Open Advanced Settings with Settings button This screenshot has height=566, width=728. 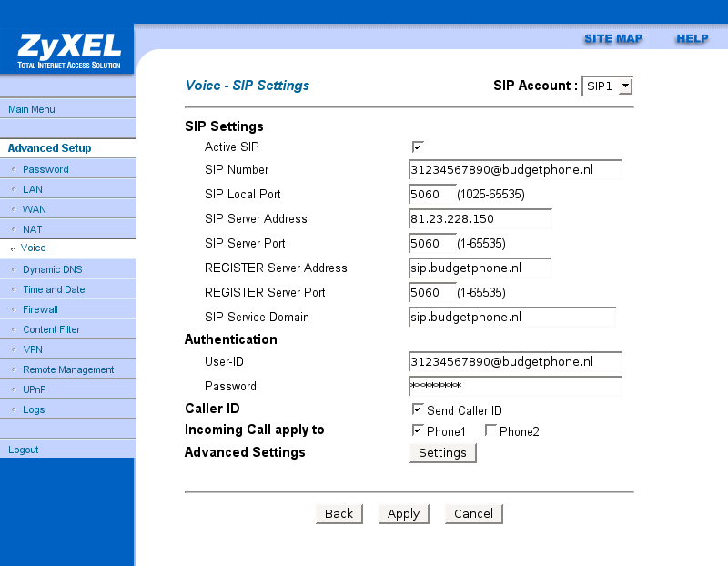[442, 453]
